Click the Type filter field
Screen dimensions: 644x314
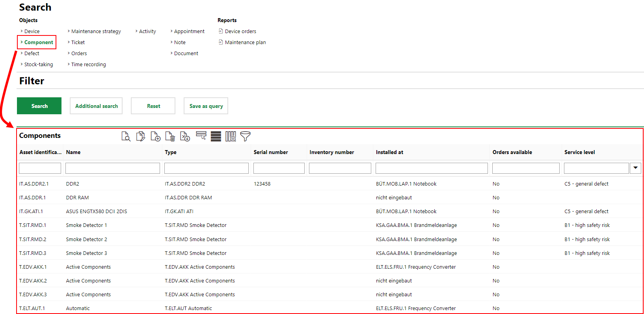(x=207, y=168)
